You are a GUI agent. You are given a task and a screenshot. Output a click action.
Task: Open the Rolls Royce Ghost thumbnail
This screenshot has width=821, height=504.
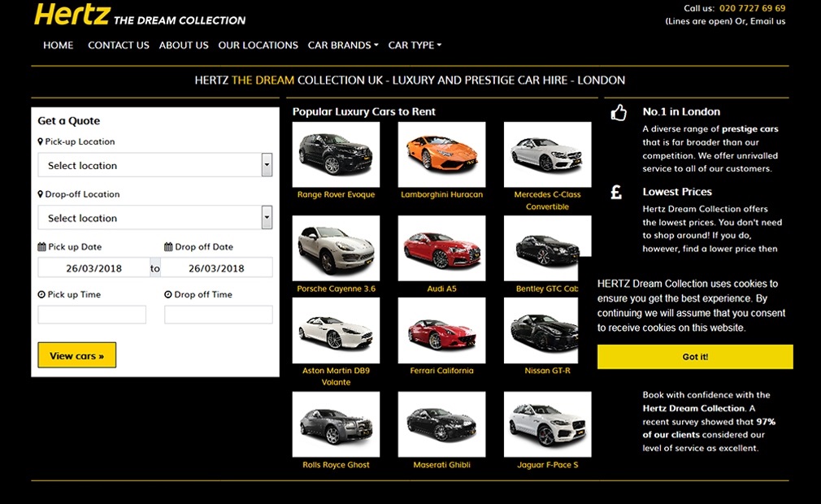point(337,424)
